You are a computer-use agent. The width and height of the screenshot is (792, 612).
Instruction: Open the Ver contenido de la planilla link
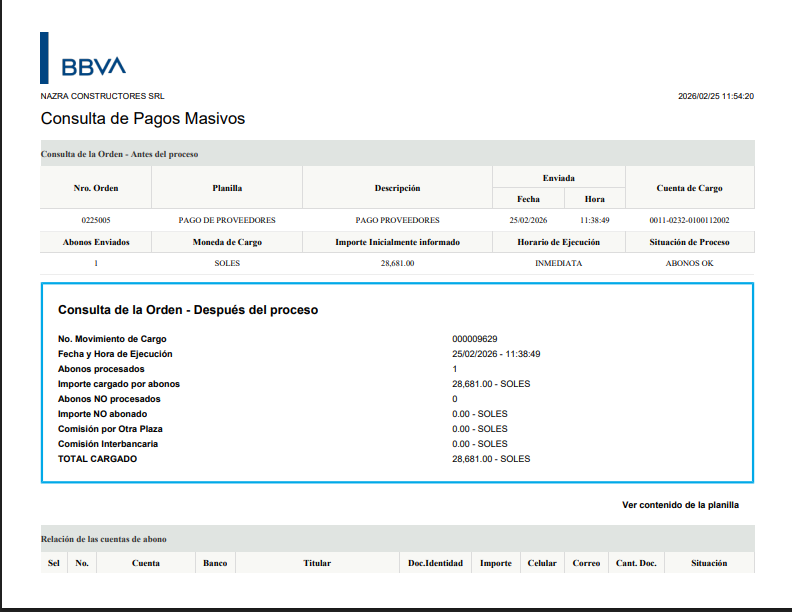[x=680, y=505]
